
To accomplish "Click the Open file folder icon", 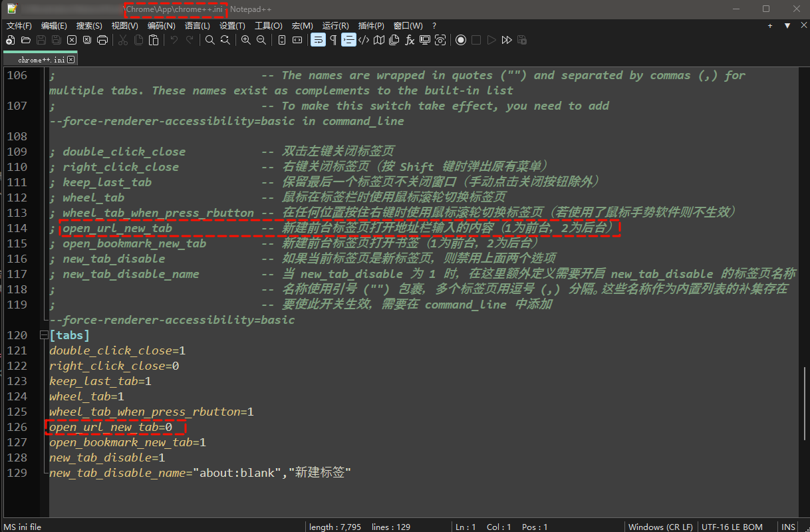I will pos(25,41).
